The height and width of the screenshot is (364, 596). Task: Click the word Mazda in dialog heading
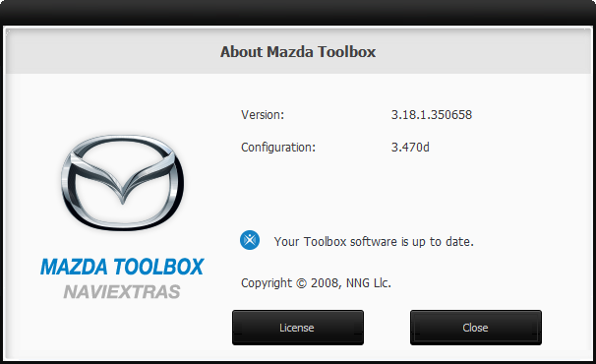pyautogui.click(x=289, y=52)
